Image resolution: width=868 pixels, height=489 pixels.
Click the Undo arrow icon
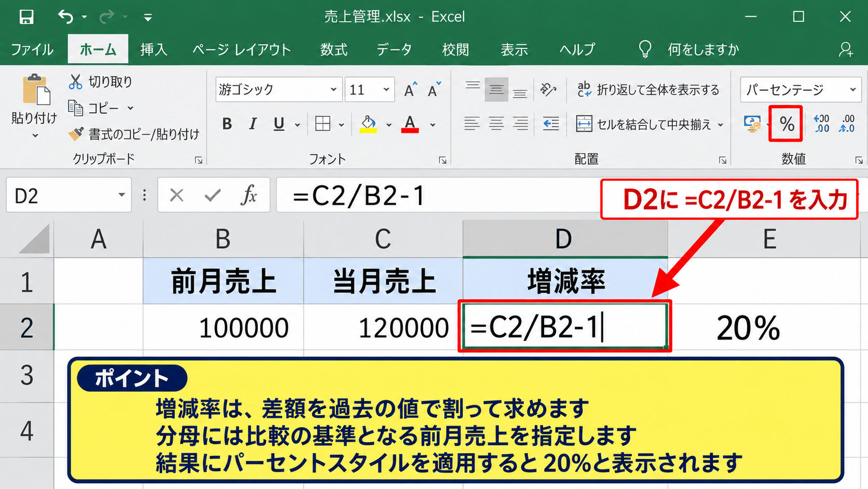(66, 17)
